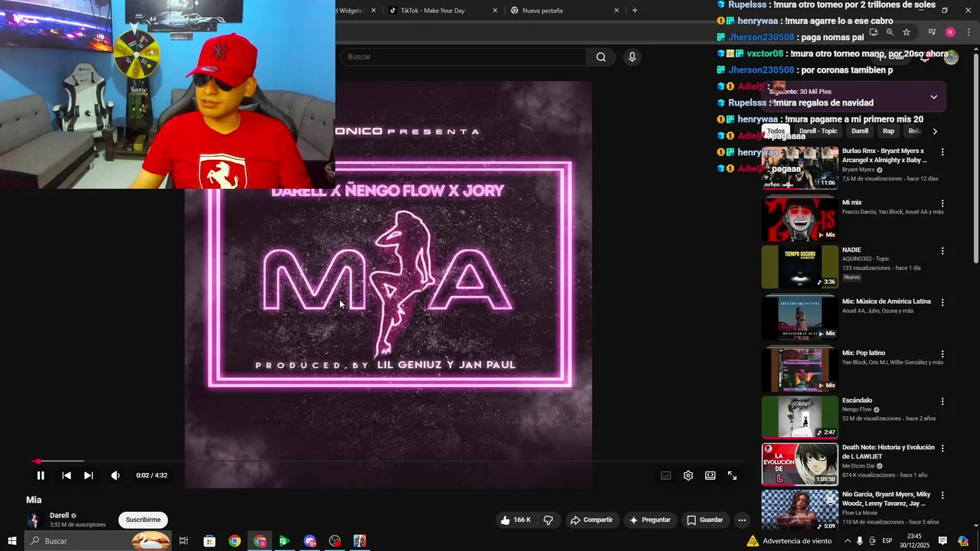Open Microsoft Store from taskbar
Image resolution: width=980 pixels, height=551 pixels.
pos(209,541)
